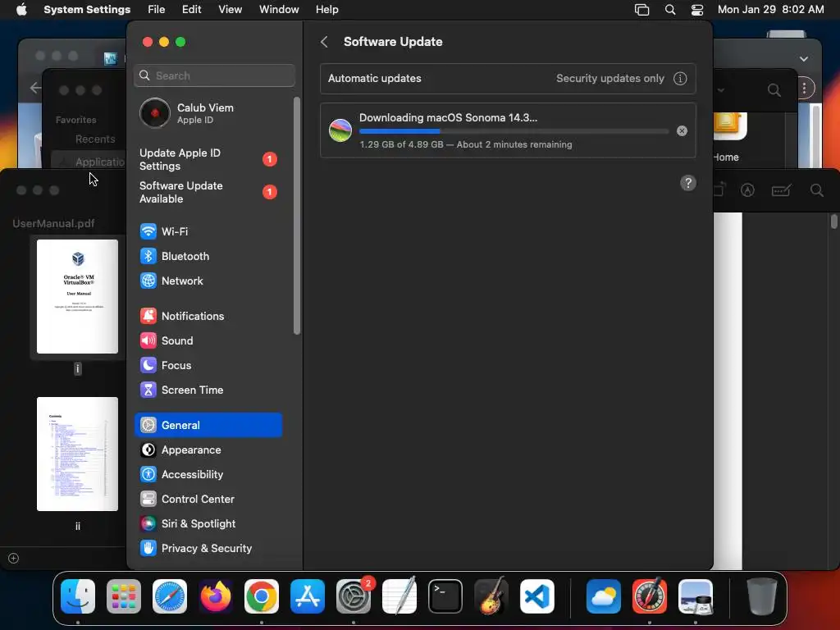Open Preview from the Dock
The image size is (840, 630).
(x=696, y=596)
